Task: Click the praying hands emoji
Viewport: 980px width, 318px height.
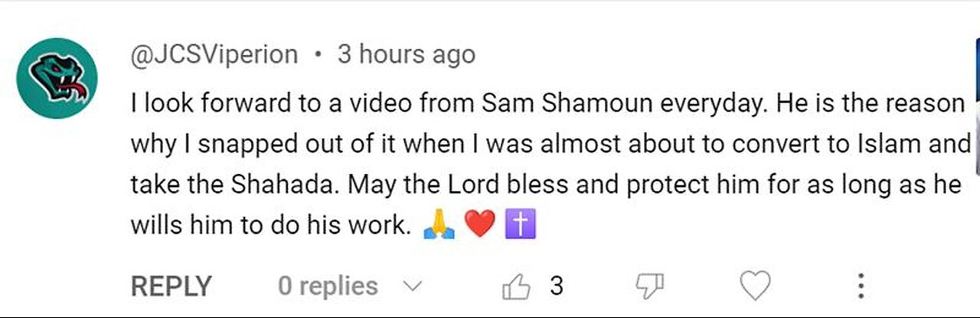Action: [439, 227]
